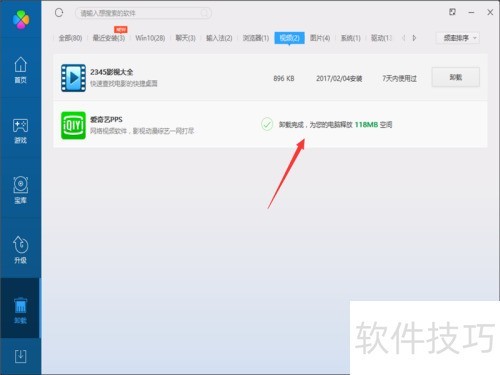500x375 pixels.
Task: Click the 896 KB size value
Action: (284, 79)
